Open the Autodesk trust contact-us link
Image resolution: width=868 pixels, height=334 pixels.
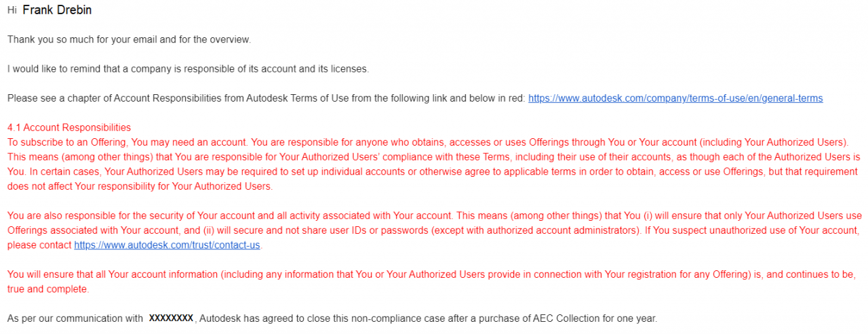coord(167,245)
